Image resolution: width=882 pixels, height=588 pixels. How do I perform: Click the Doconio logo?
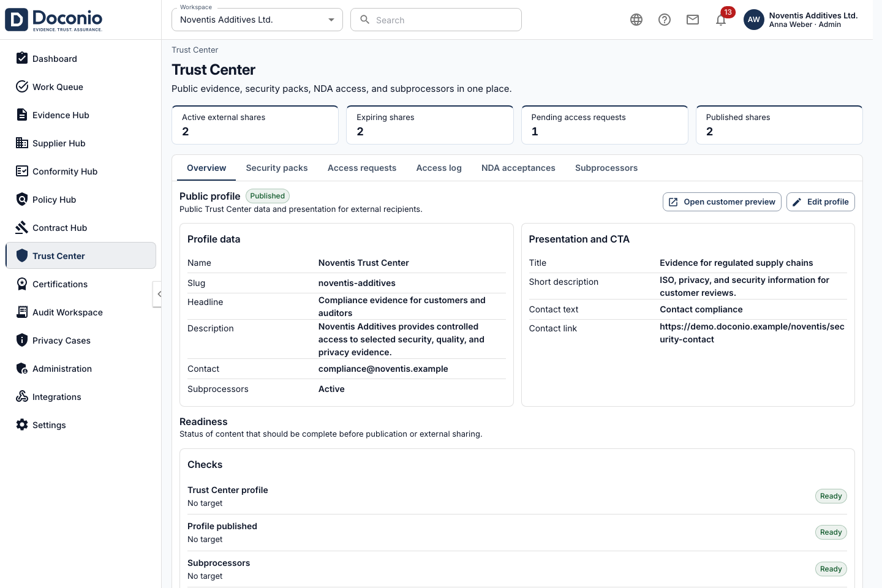click(54, 20)
